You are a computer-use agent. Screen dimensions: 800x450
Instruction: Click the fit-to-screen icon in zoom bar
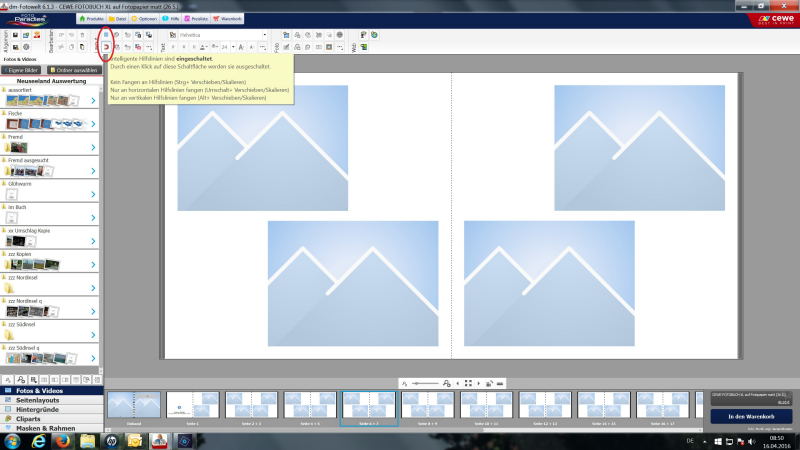pos(468,384)
